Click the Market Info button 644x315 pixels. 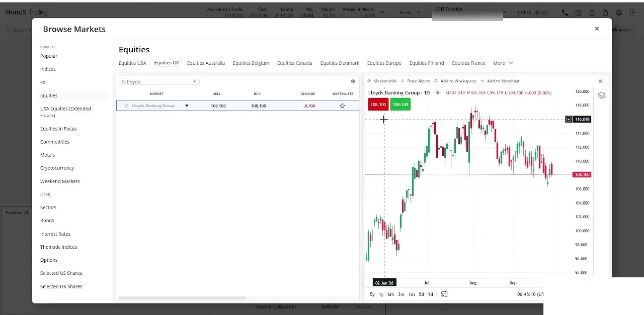[382, 81]
